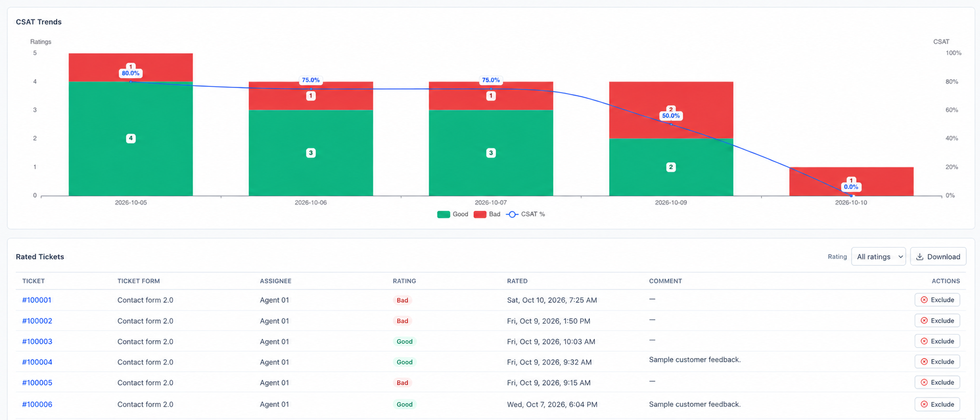Click the comment text for ticket #100004
The width and height of the screenshot is (980, 420).
[x=695, y=360]
